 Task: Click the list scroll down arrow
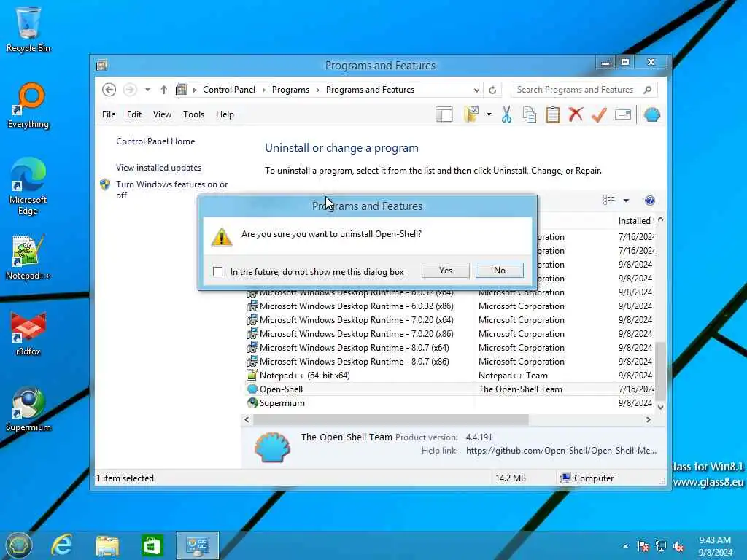(660, 407)
